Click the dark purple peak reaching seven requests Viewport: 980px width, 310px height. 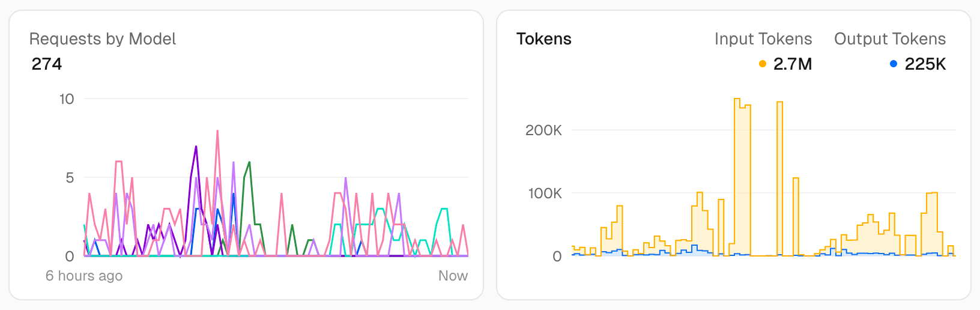click(x=196, y=147)
